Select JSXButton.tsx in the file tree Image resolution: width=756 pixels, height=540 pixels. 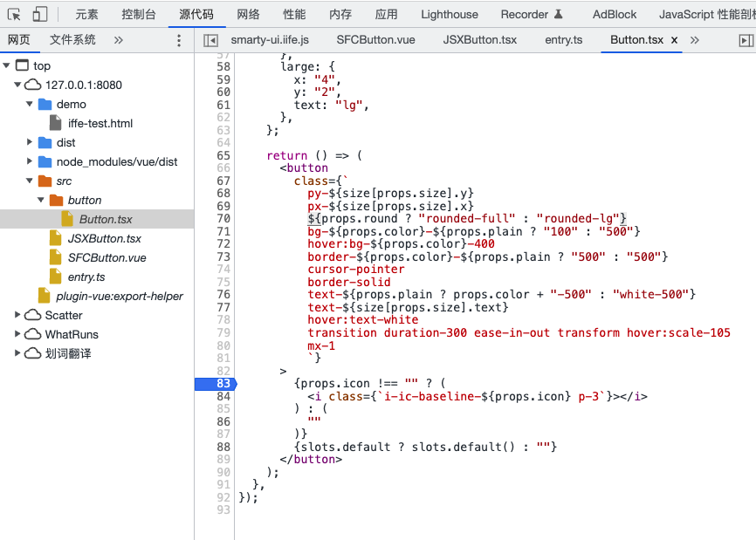[x=104, y=238]
